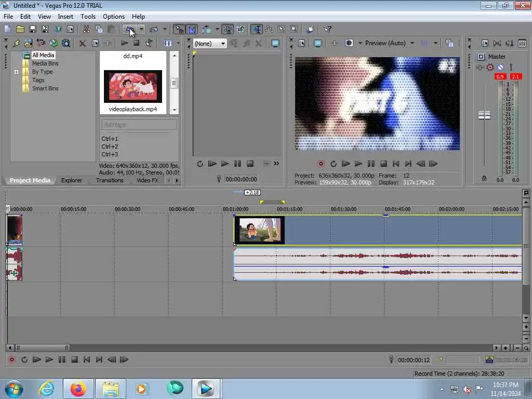This screenshot has width=532, height=399.
Task: Click timeline Play From Start button
Action: 37,360
